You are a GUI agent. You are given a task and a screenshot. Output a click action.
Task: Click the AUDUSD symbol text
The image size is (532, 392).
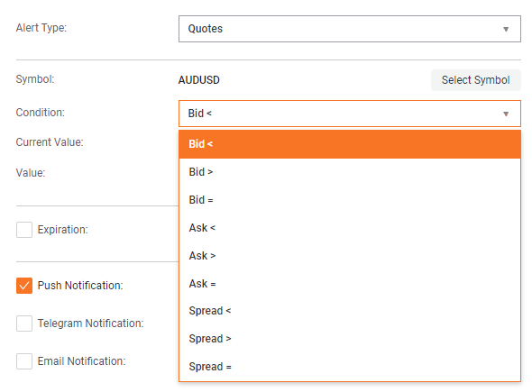coord(199,80)
